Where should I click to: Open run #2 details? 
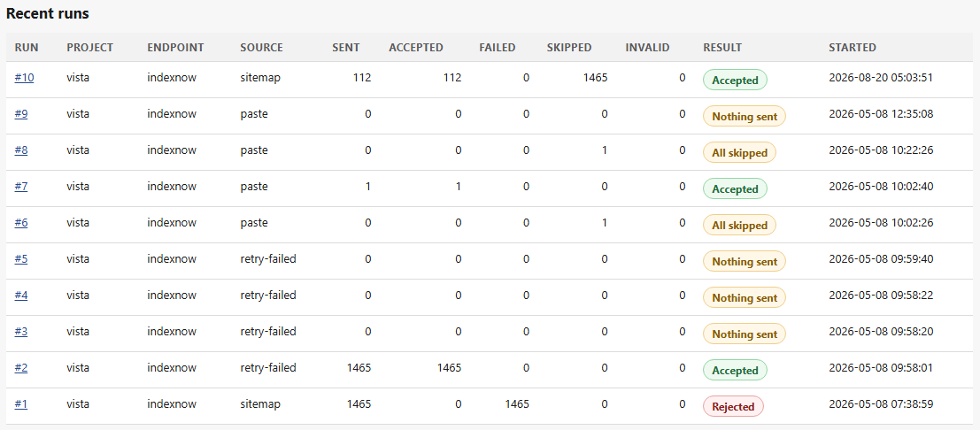(21, 368)
